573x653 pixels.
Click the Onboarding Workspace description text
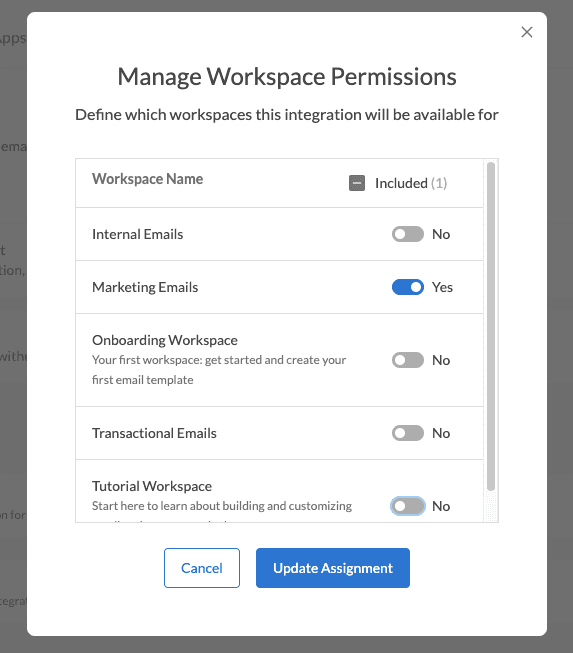click(219, 370)
